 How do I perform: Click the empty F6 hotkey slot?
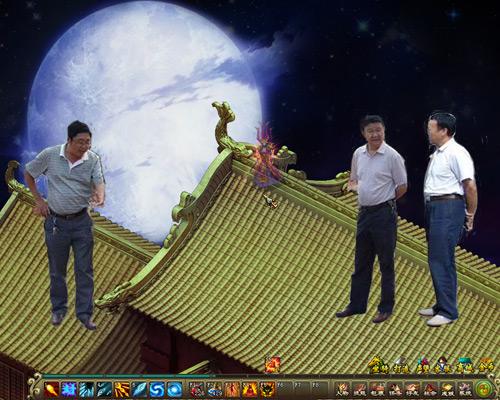pyautogui.click(x=284, y=389)
